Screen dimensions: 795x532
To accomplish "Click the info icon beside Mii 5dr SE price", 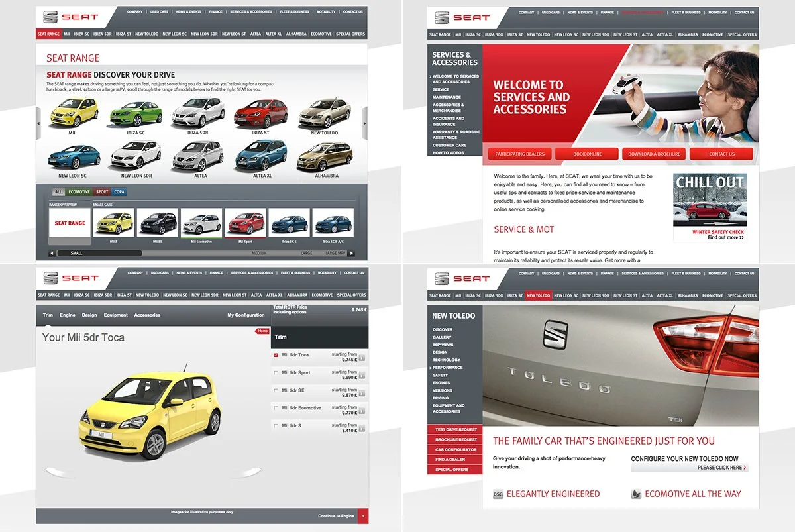I will pyautogui.click(x=362, y=394).
